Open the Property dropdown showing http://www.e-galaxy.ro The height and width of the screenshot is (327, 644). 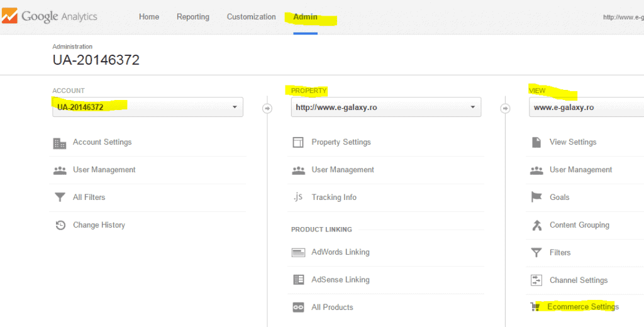[386, 108]
